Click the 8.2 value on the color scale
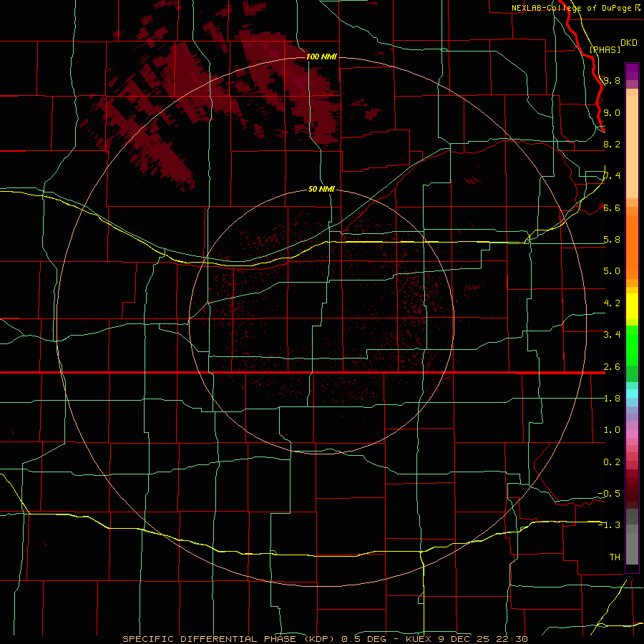 pos(612,144)
